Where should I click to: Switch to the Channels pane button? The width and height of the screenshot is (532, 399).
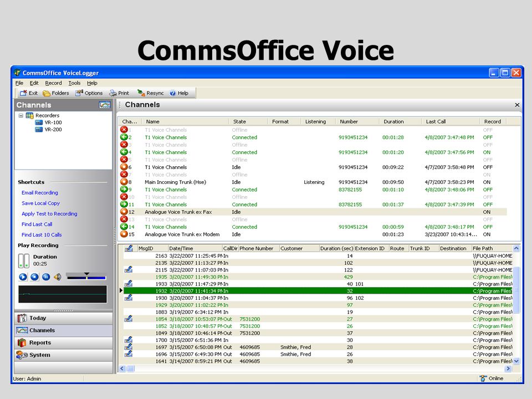tap(63, 330)
